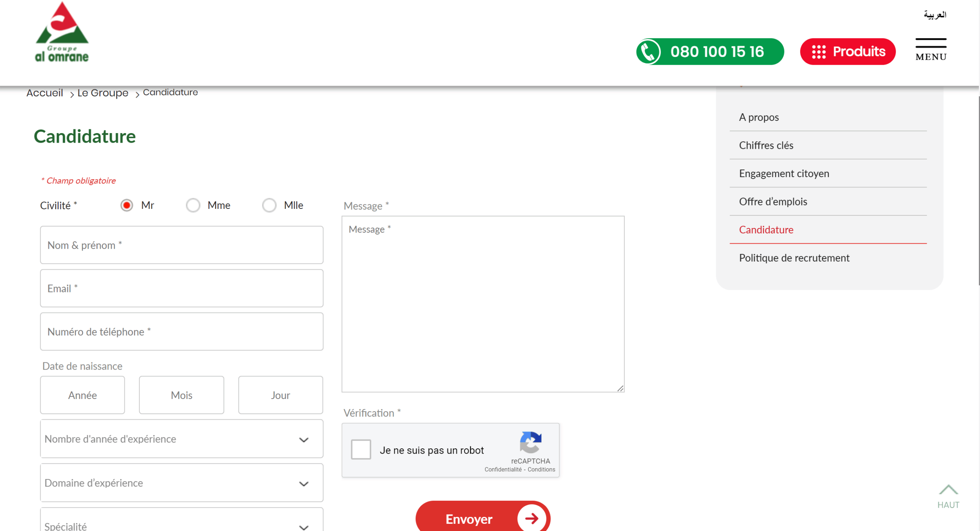Click the 'Civilité *' label

[x=59, y=205]
